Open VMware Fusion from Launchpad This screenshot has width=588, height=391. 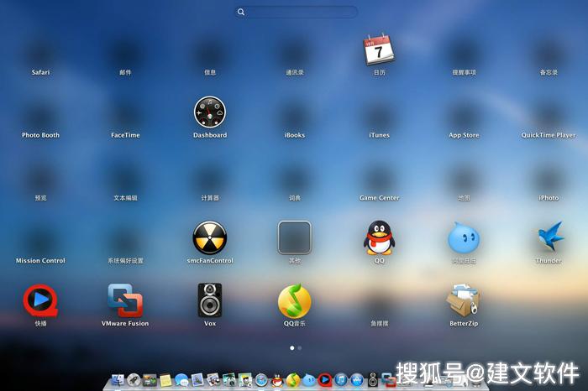[x=125, y=300]
